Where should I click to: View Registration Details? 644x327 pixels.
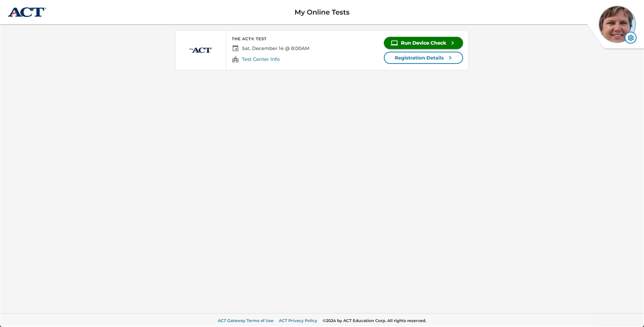point(423,57)
